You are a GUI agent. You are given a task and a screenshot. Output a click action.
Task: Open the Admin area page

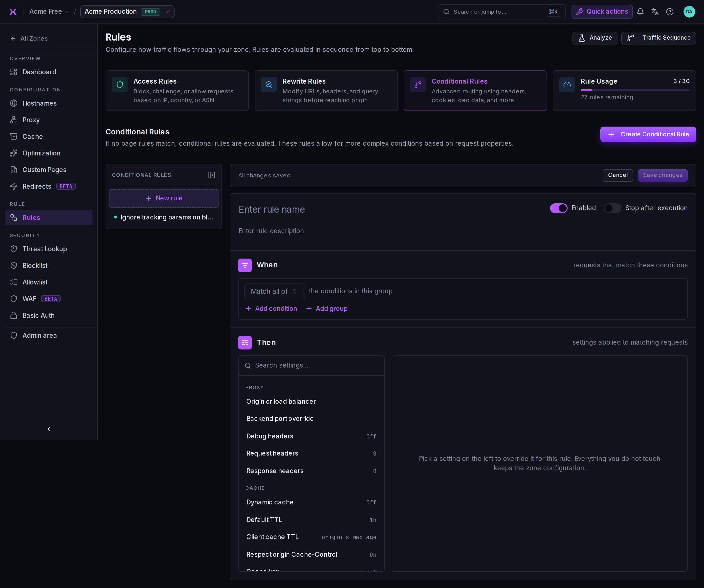tap(49, 336)
